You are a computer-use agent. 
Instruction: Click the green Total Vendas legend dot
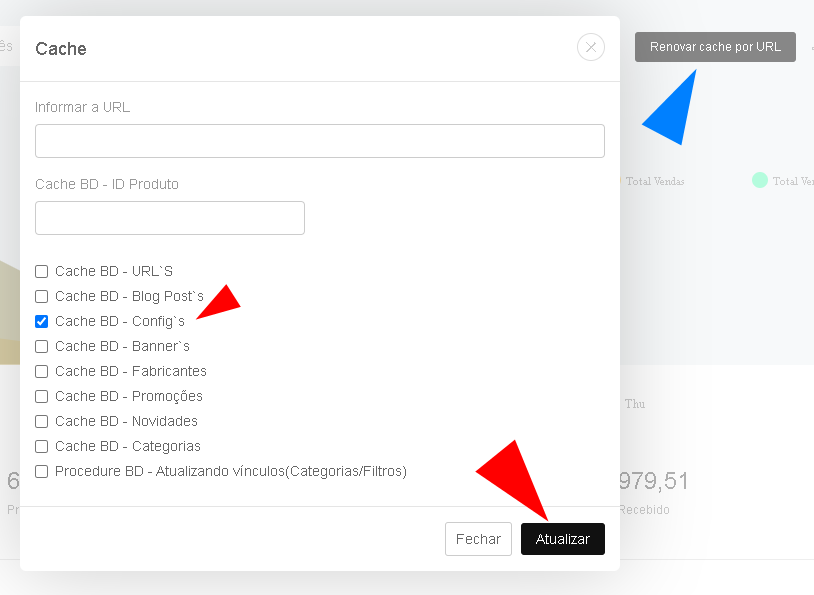tap(759, 181)
